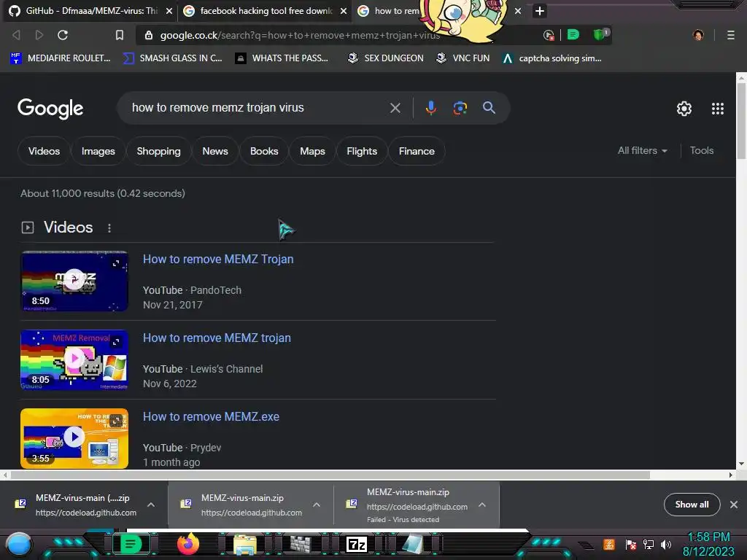Open the Google apps grid
Image resolution: width=747 pixels, height=560 pixels.
(718, 109)
